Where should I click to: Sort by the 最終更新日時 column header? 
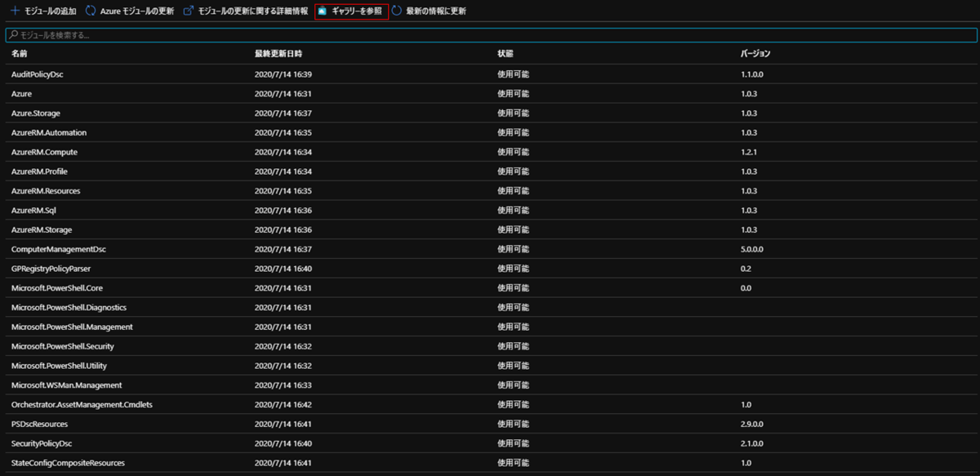(x=278, y=53)
